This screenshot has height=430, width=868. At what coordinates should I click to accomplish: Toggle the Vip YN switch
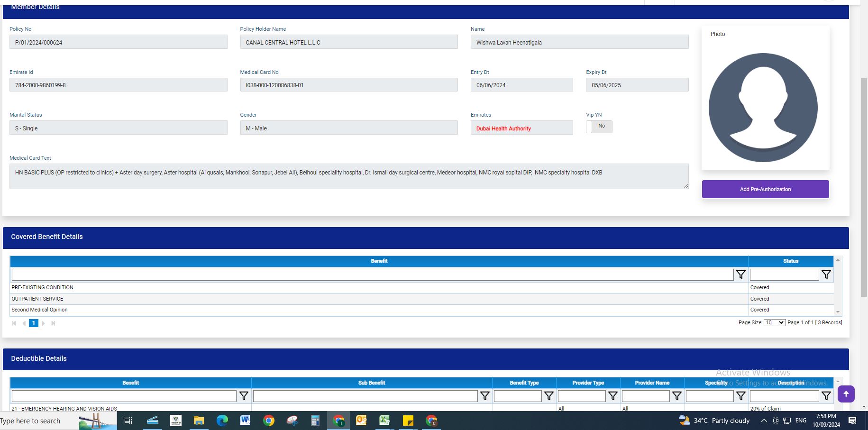[599, 127]
